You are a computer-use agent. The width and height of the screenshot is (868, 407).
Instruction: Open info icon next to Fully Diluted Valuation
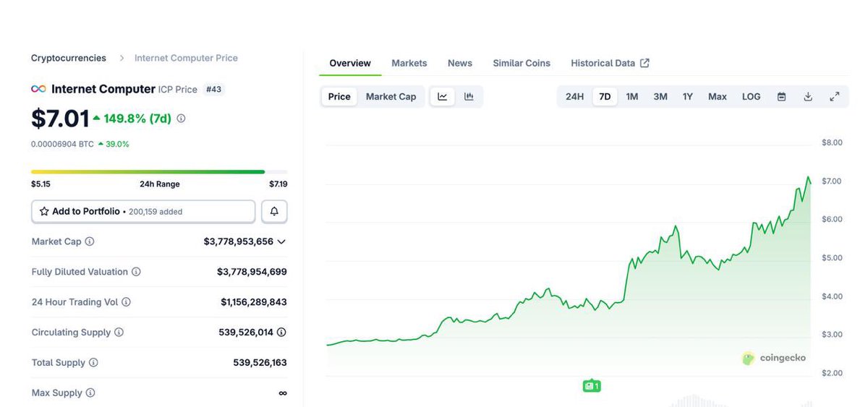click(x=136, y=272)
